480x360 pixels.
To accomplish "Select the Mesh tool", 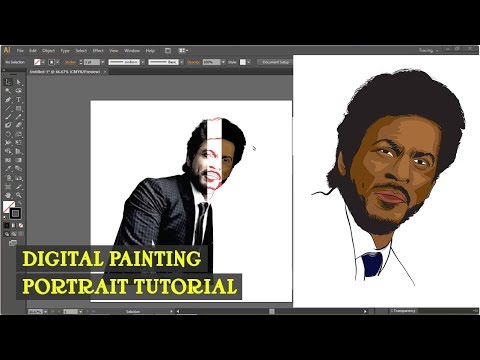I will point(8,160).
